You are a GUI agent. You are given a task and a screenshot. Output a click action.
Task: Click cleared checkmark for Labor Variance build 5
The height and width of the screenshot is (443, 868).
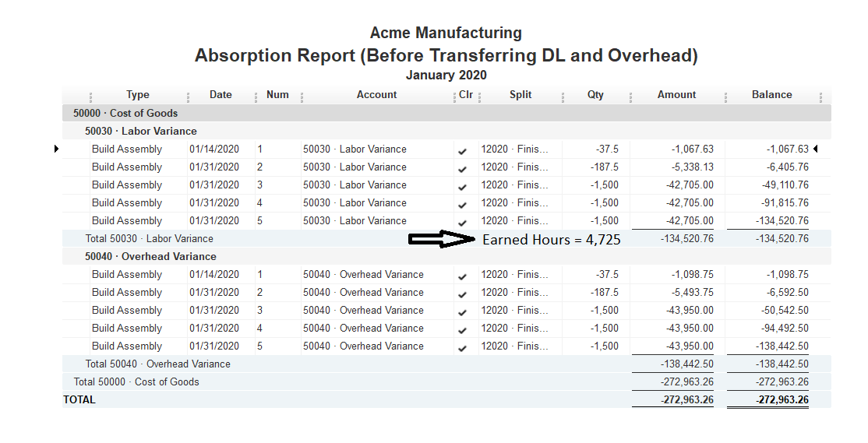coord(463,223)
